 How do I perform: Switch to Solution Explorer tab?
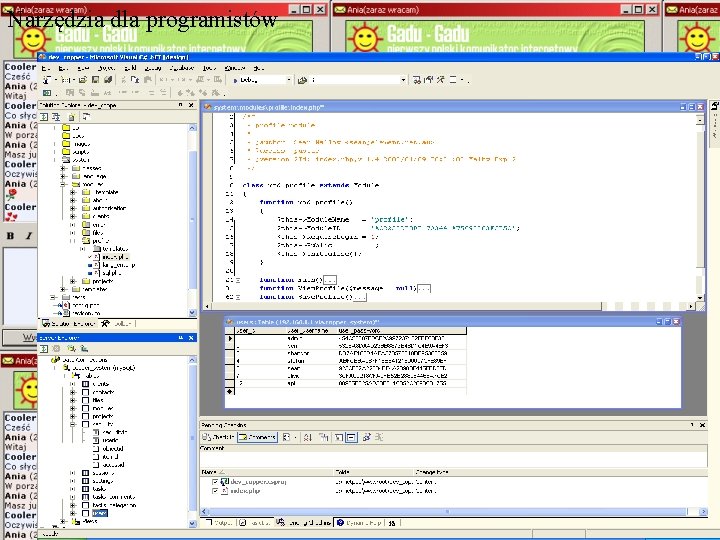pos(69,324)
